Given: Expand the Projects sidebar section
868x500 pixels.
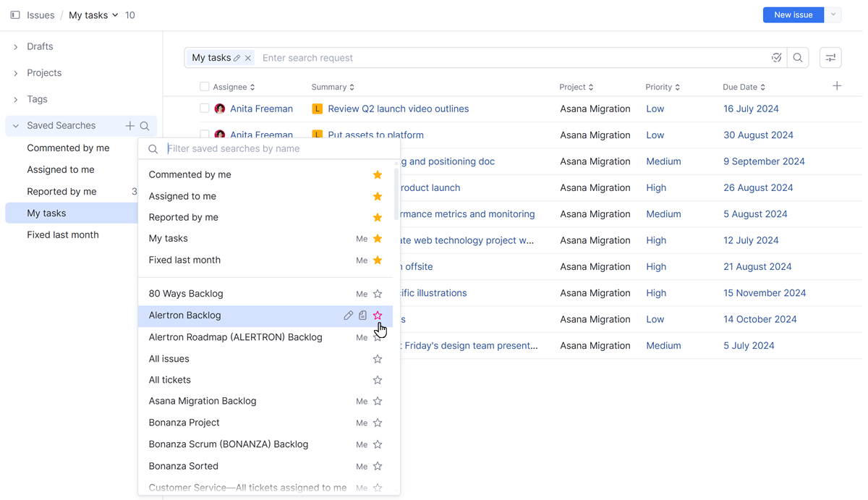Looking at the screenshot, I should [16, 72].
